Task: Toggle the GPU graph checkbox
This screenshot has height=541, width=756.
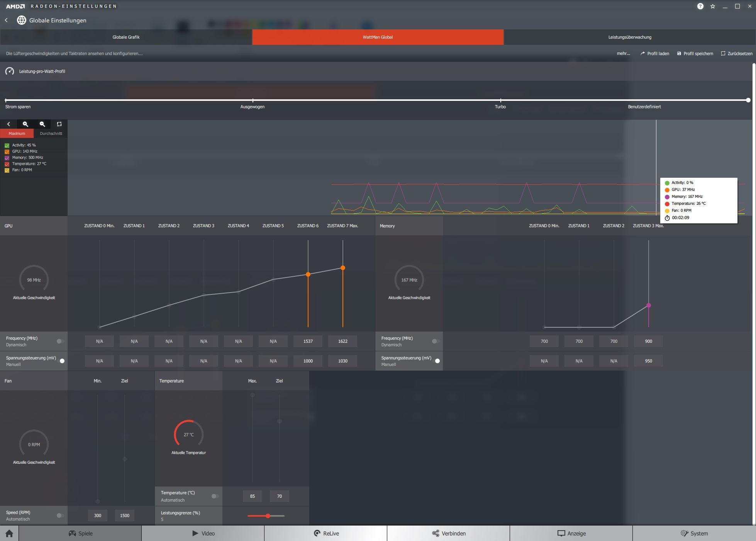Action: pos(7,151)
